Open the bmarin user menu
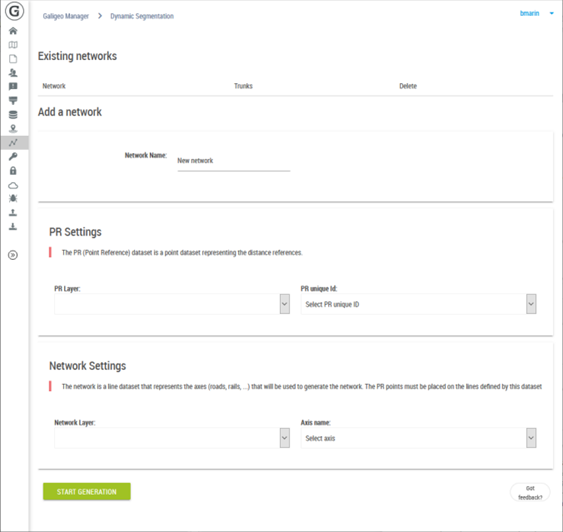 [x=536, y=13]
